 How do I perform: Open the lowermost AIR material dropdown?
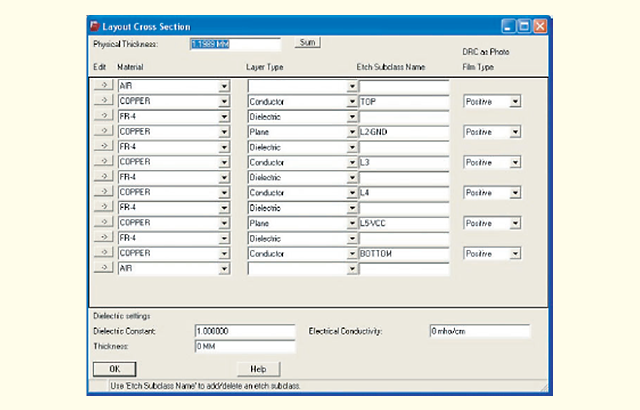(224, 268)
